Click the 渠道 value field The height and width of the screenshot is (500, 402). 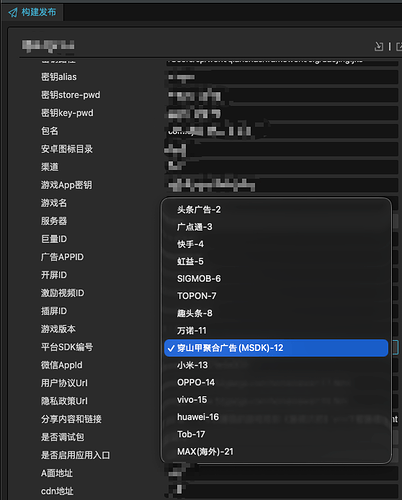coord(282,167)
